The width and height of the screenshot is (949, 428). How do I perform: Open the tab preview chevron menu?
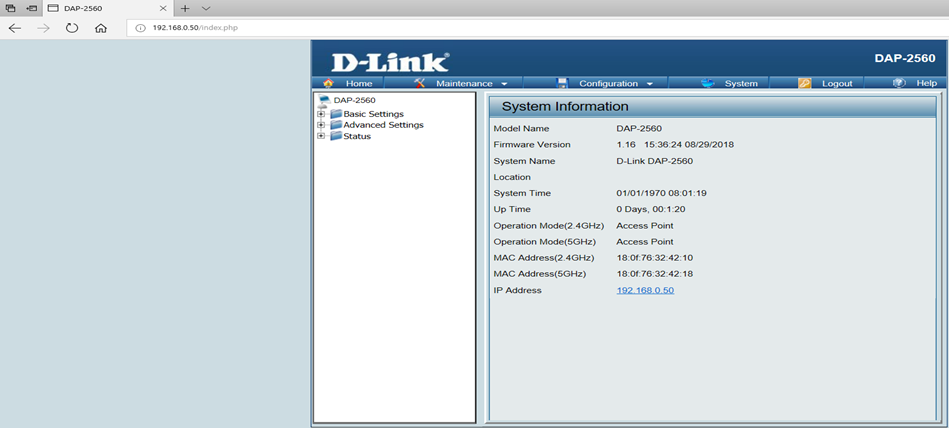tap(206, 8)
